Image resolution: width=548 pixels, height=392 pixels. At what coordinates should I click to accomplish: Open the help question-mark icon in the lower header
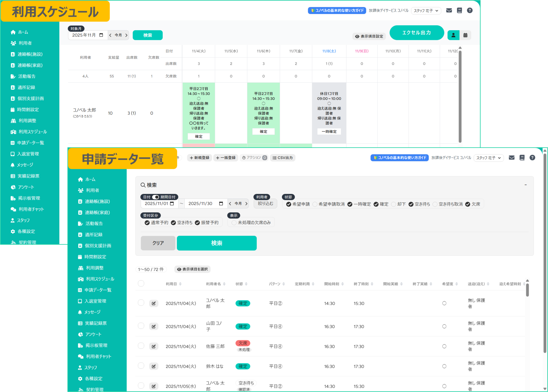(x=532, y=158)
